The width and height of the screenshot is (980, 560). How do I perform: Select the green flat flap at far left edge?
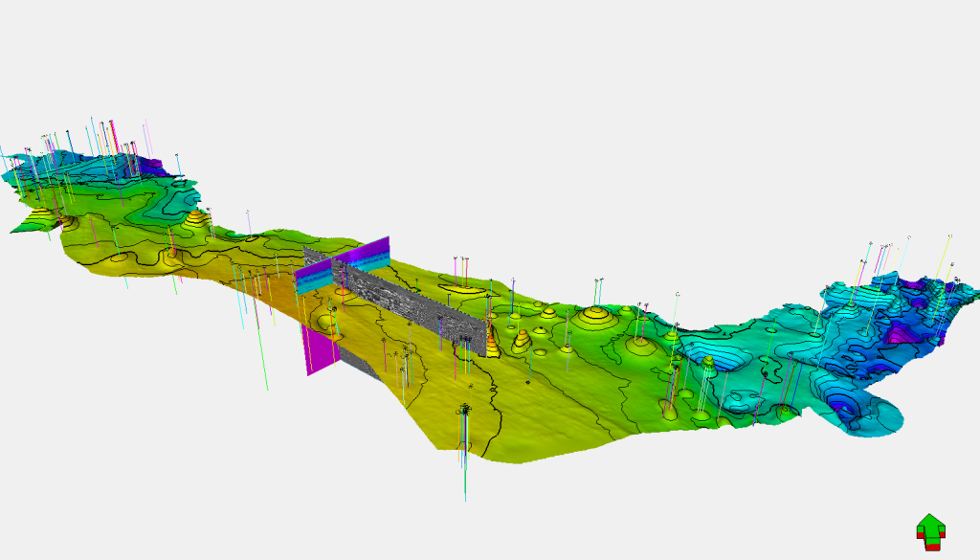pos(35,222)
